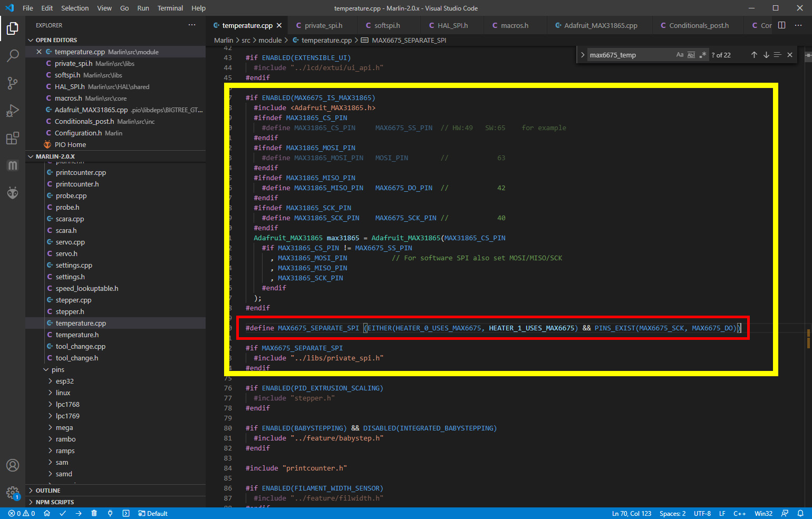Open the Extensions view

tap(13, 138)
